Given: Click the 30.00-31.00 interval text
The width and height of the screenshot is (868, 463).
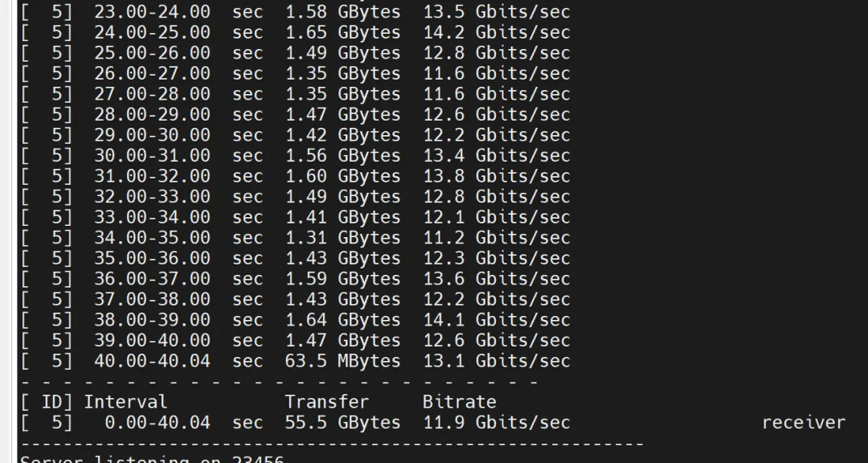Looking at the screenshot, I should click(152, 156).
